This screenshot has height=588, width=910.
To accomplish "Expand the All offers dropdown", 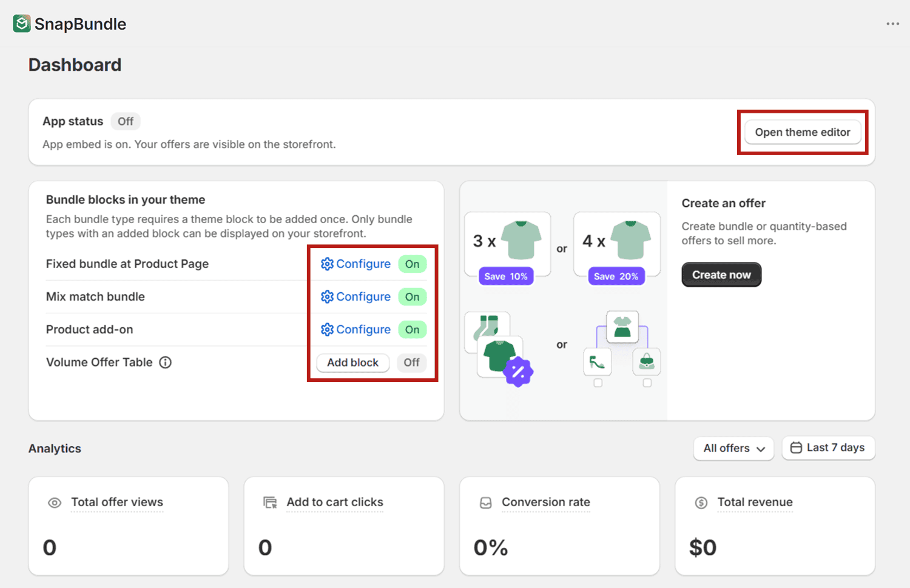I will coord(733,448).
